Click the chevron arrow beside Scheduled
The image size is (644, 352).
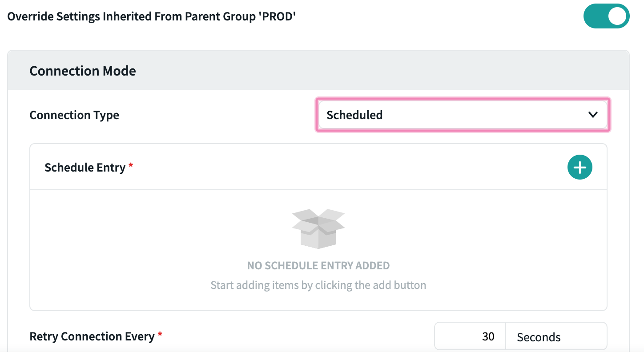(x=592, y=115)
